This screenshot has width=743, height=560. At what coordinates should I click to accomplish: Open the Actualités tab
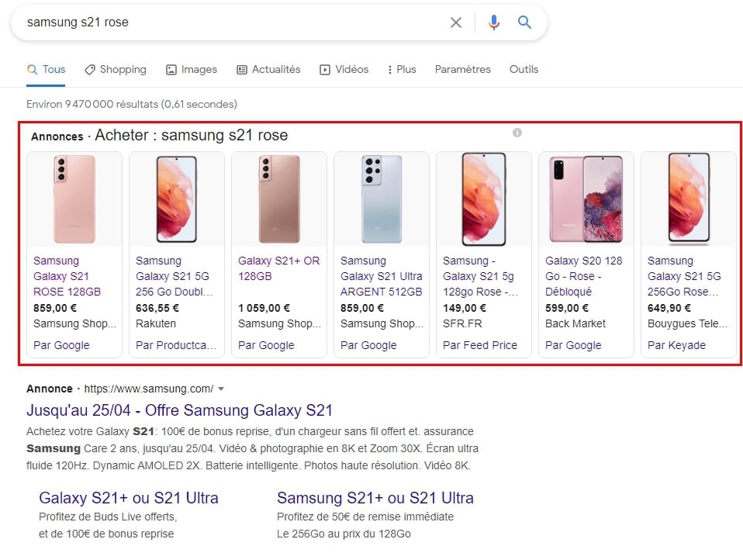point(268,69)
